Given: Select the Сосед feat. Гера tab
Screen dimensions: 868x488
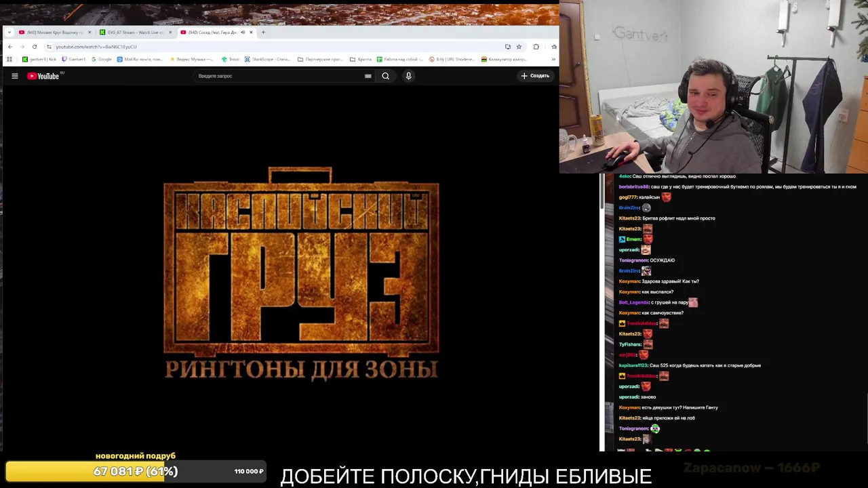Looking at the screenshot, I should coord(210,33).
